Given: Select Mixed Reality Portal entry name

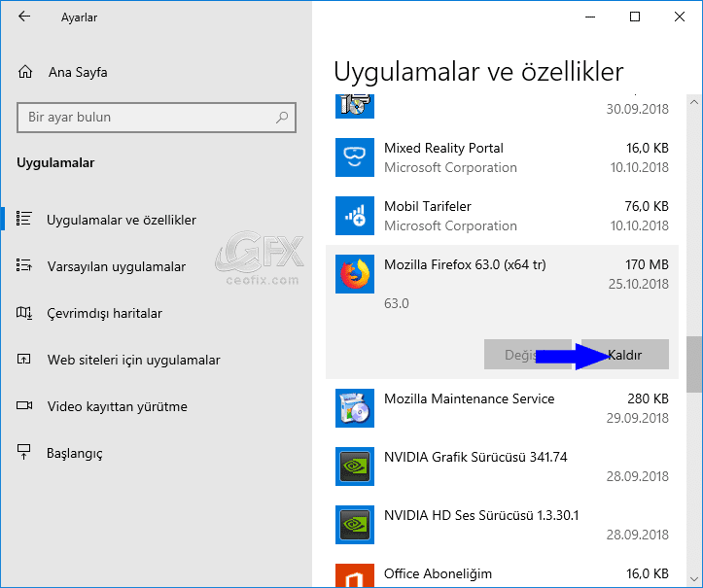Looking at the screenshot, I should 443,148.
